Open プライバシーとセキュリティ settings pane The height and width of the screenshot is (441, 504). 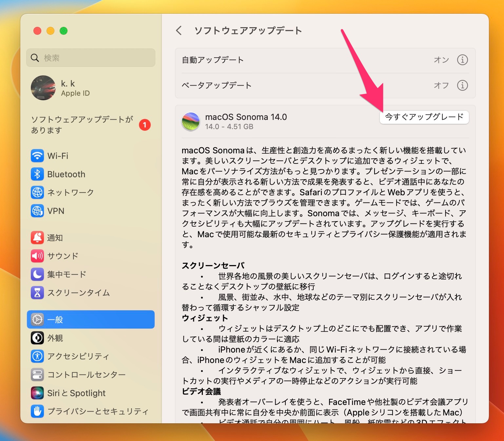[91, 411]
